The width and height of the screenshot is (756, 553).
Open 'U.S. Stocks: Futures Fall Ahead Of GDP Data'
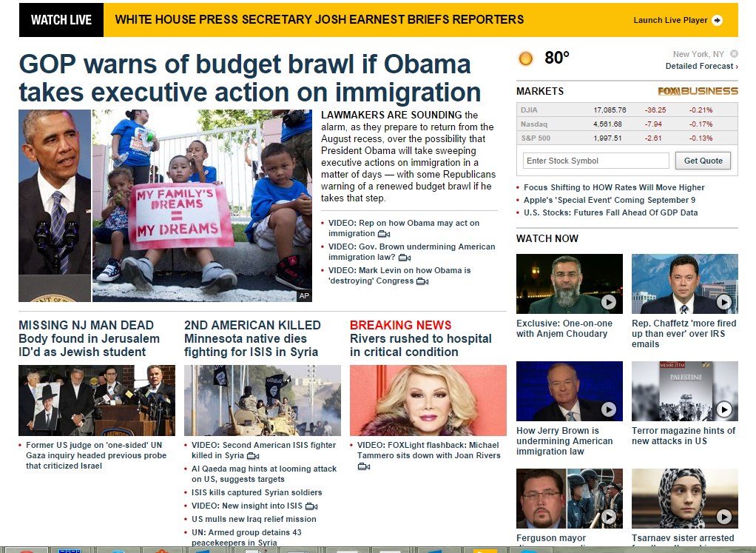[x=610, y=212]
